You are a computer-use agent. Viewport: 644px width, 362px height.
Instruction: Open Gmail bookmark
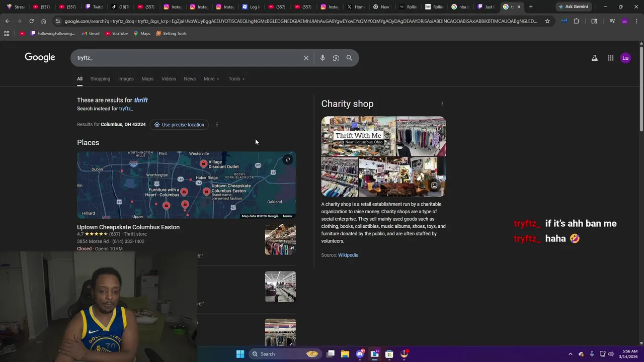pos(90,33)
